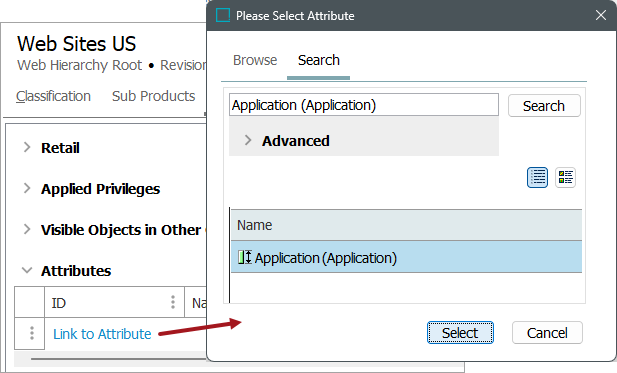
Task: Click the Web Sites US title
Action: [76, 44]
